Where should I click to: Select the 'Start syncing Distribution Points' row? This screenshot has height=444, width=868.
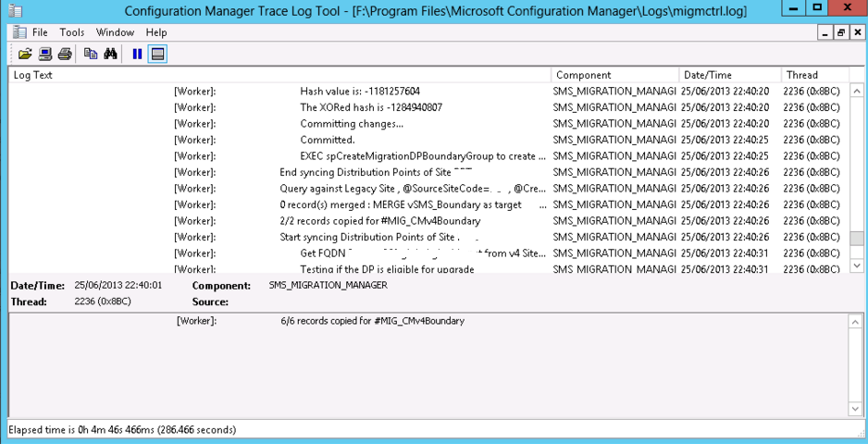[x=429, y=237]
